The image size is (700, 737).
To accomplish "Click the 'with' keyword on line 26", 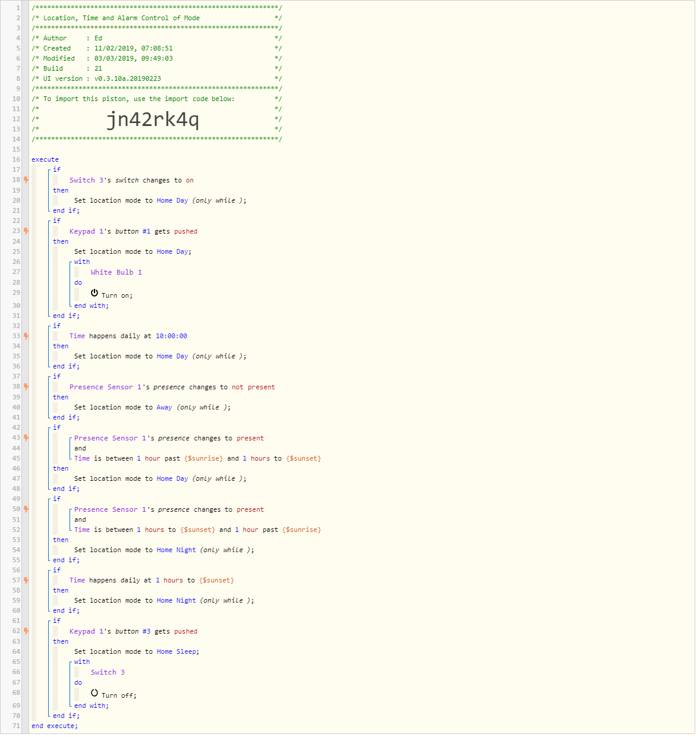I will point(82,262).
